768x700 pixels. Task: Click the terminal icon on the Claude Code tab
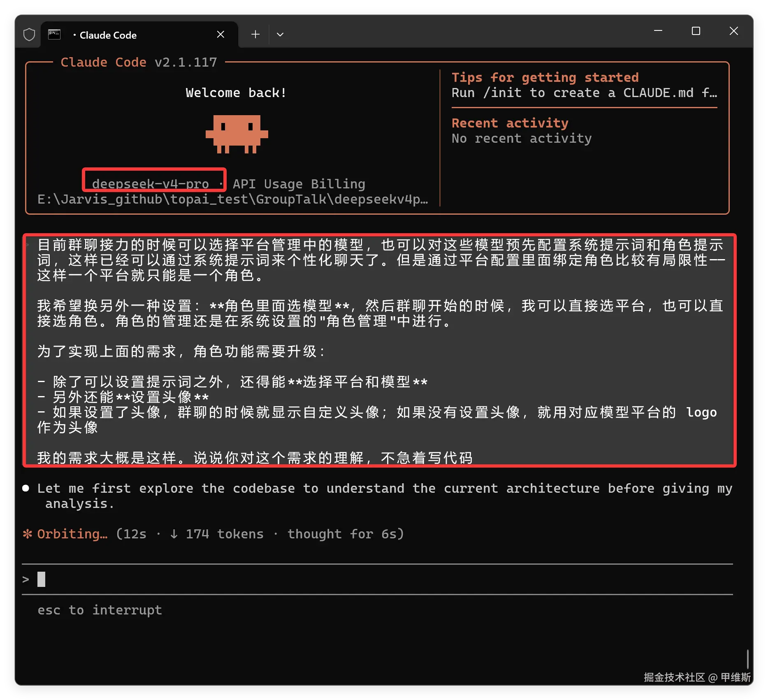tap(54, 35)
